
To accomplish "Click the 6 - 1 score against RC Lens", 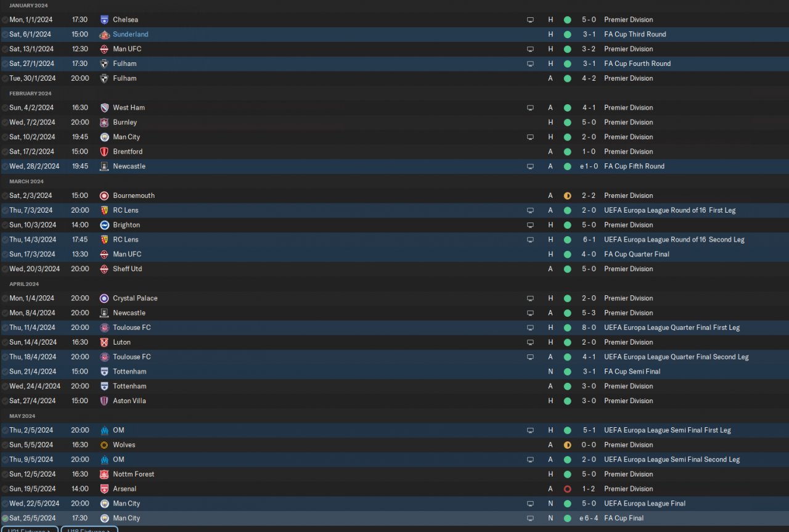I will pyautogui.click(x=589, y=240).
